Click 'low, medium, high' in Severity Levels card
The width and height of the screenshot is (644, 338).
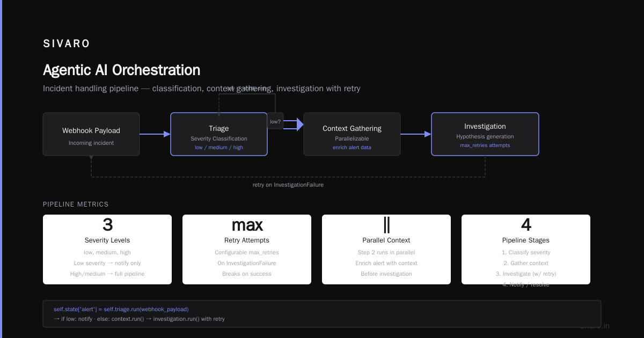pyautogui.click(x=107, y=252)
